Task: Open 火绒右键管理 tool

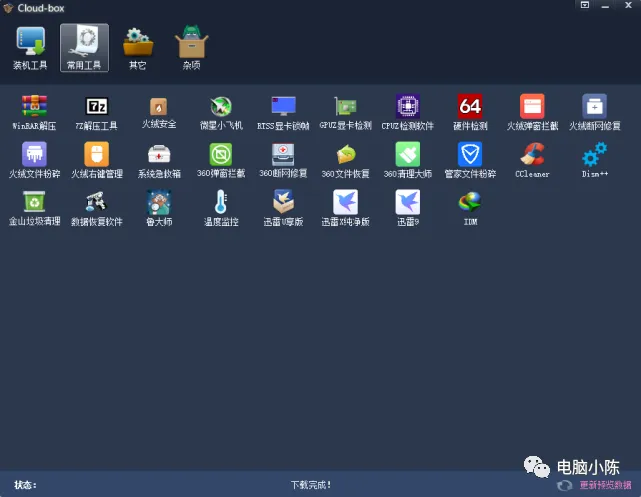Action: click(96, 160)
